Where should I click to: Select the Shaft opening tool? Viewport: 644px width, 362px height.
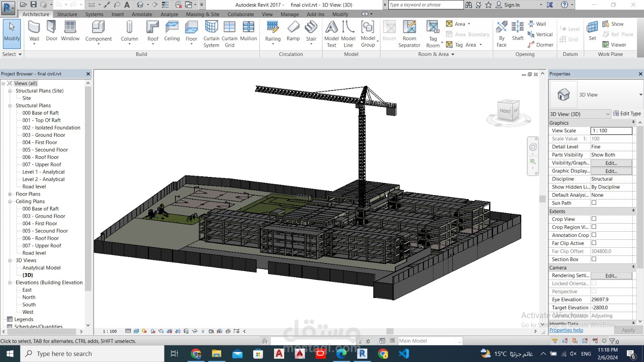[518, 31]
